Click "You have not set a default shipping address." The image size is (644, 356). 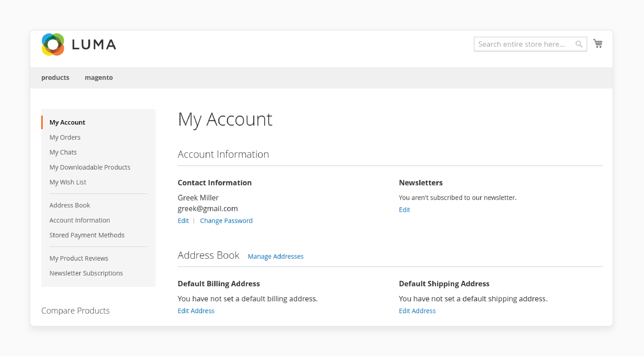[473, 299]
